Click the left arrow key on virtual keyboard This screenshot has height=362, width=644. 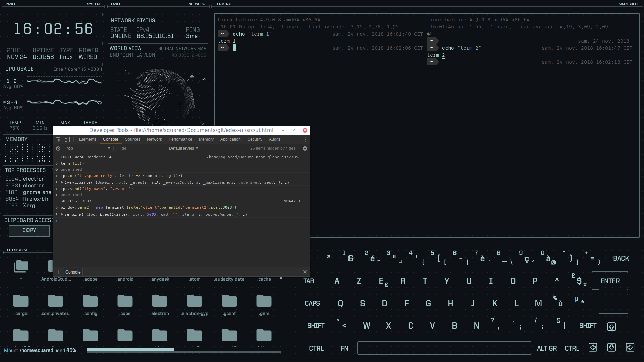coord(593,347)
